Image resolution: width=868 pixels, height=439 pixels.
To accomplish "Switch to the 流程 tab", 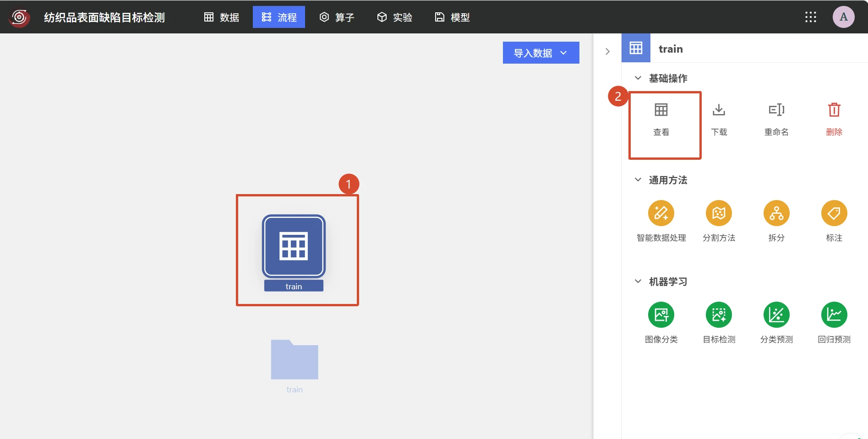I will pos(279,17).
